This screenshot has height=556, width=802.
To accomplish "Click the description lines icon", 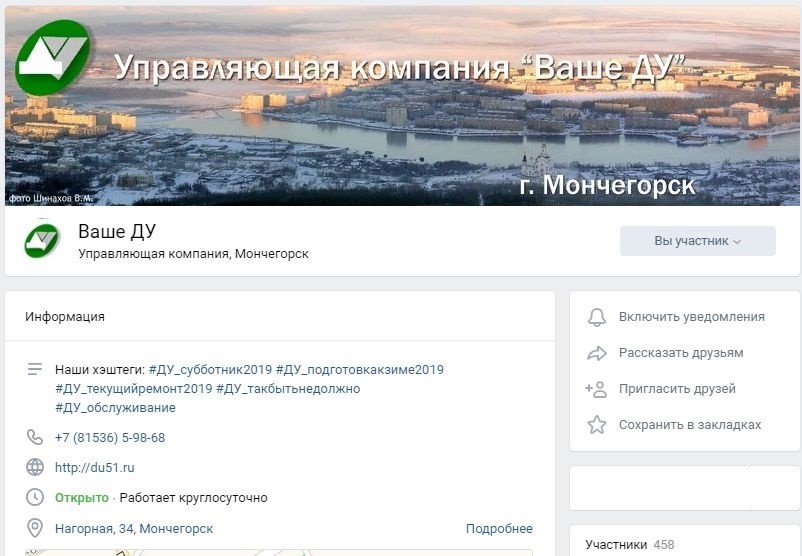I will [35, 369].
